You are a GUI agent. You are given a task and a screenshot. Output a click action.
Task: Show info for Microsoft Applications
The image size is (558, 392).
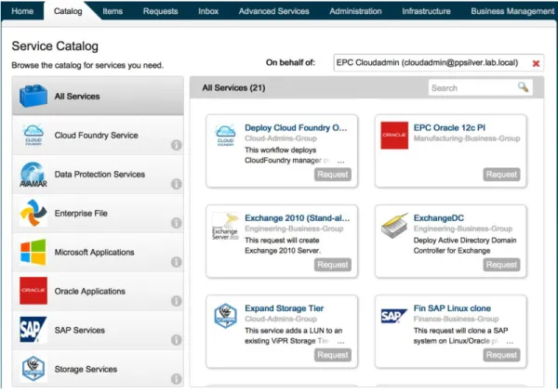(176, 262)
